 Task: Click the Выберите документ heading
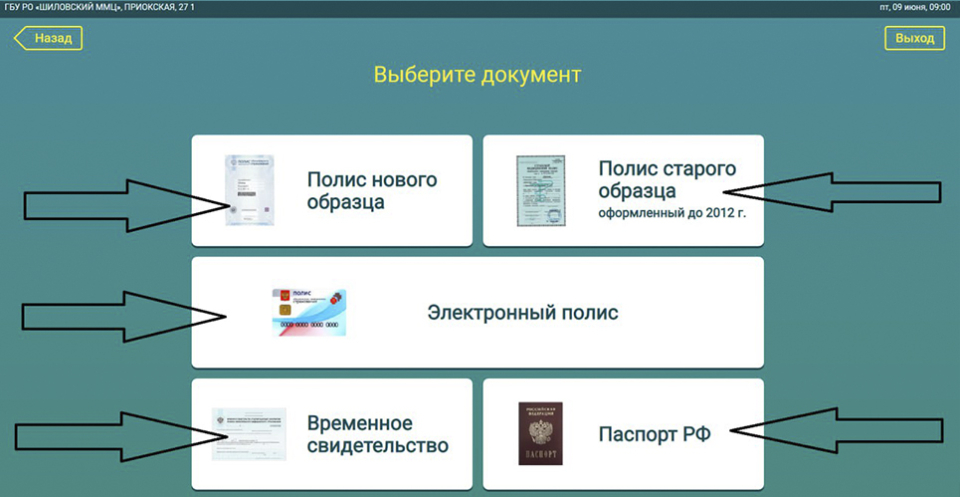tap(478, 74)
